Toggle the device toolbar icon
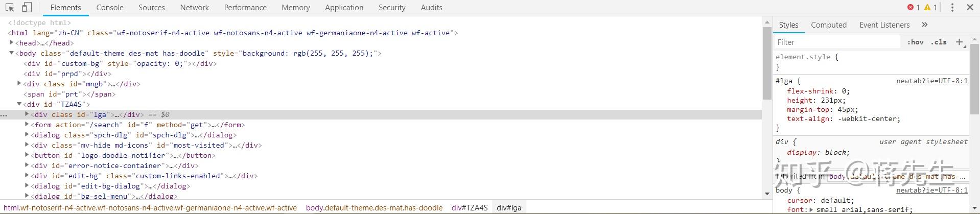The width and height of the screenshot is (980, 214). pos(27,8)
